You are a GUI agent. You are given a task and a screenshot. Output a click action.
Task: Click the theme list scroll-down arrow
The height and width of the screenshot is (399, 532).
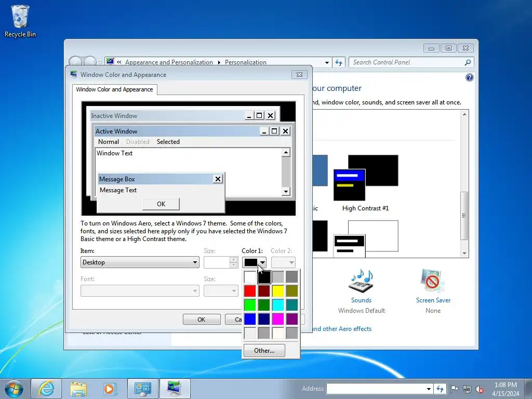point(464,254)
